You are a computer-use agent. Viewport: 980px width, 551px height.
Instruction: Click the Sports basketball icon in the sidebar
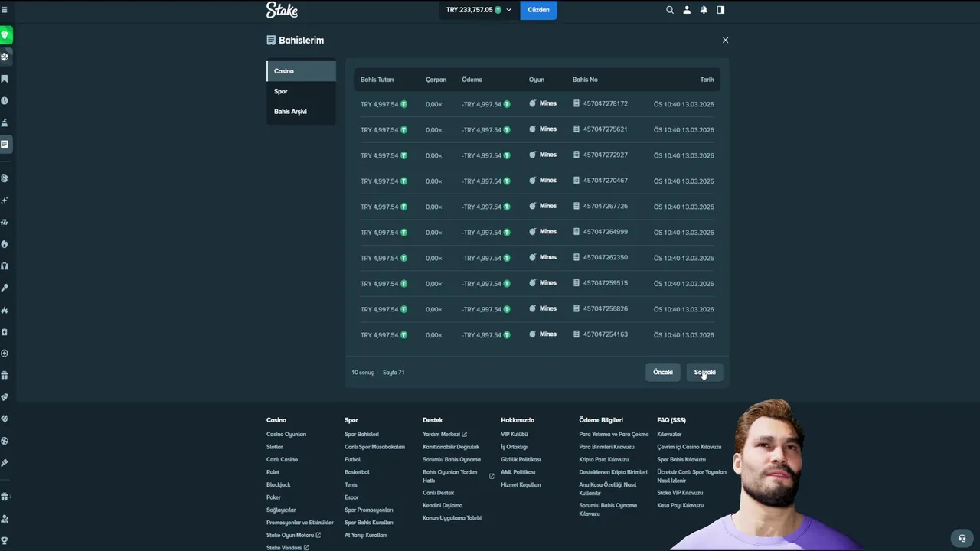(5, 57)
